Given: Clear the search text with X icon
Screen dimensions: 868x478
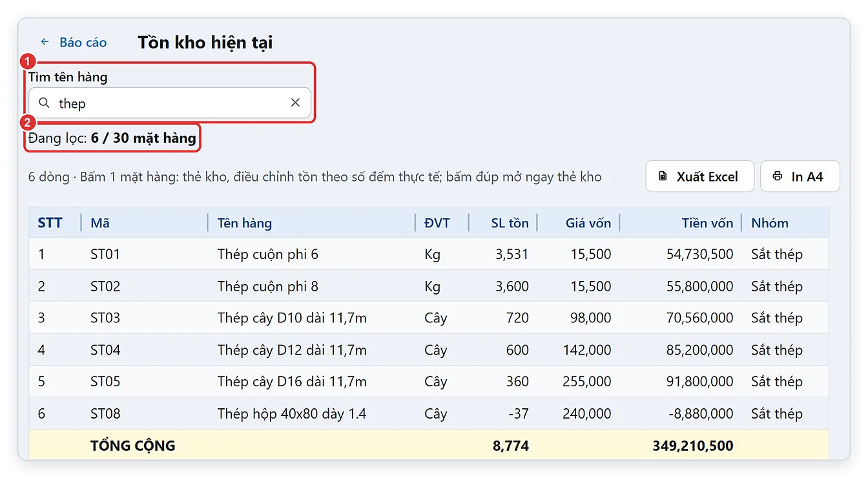Looking at the screenshot, I should 295,103.
